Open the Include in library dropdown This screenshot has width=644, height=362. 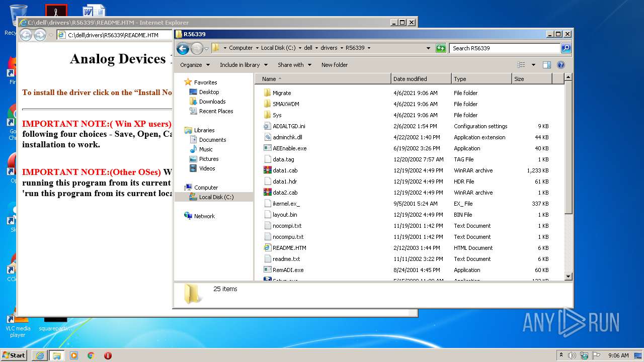244,65
